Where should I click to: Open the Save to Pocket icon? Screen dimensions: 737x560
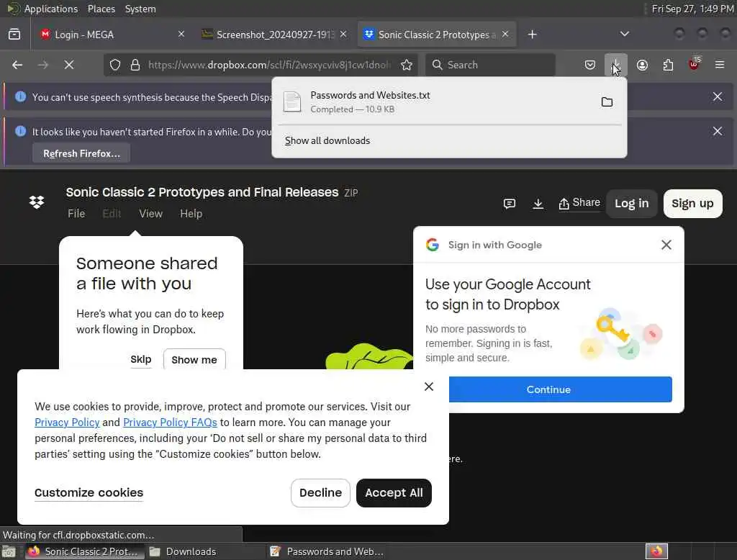click(590, 65)
